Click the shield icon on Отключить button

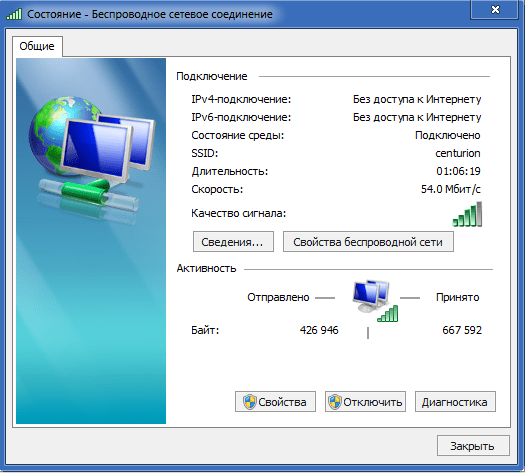click(335, 402)
